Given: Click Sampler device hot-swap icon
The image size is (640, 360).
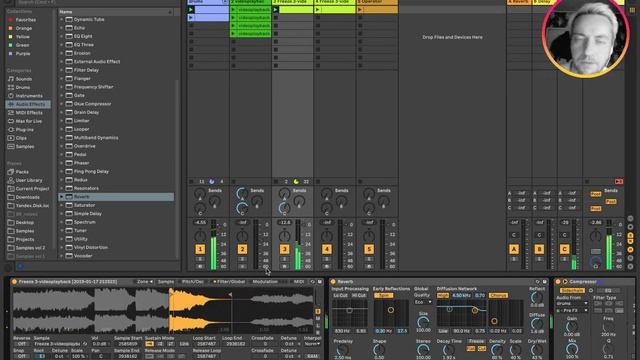Looking at the screenshot, I should 313,282.
